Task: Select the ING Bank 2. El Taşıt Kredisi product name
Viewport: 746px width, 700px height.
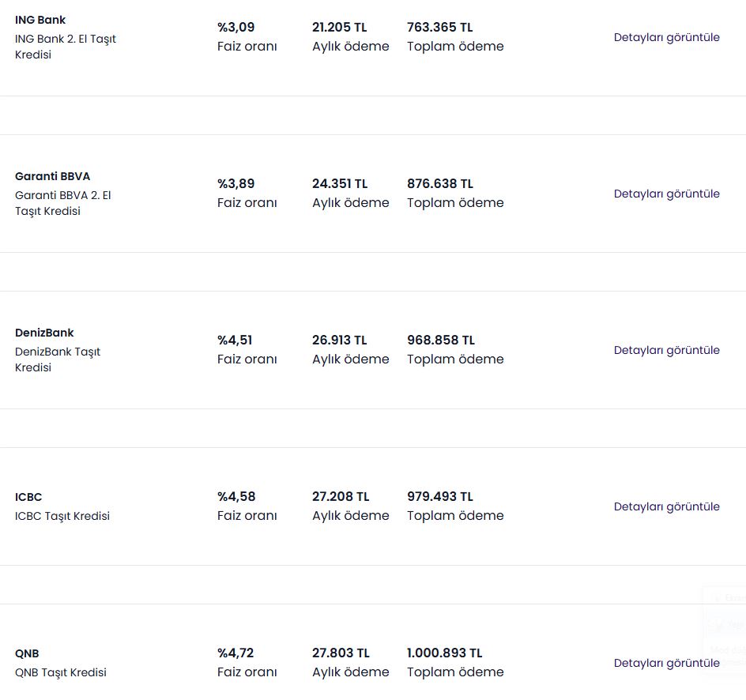Action: pos(65,47)
